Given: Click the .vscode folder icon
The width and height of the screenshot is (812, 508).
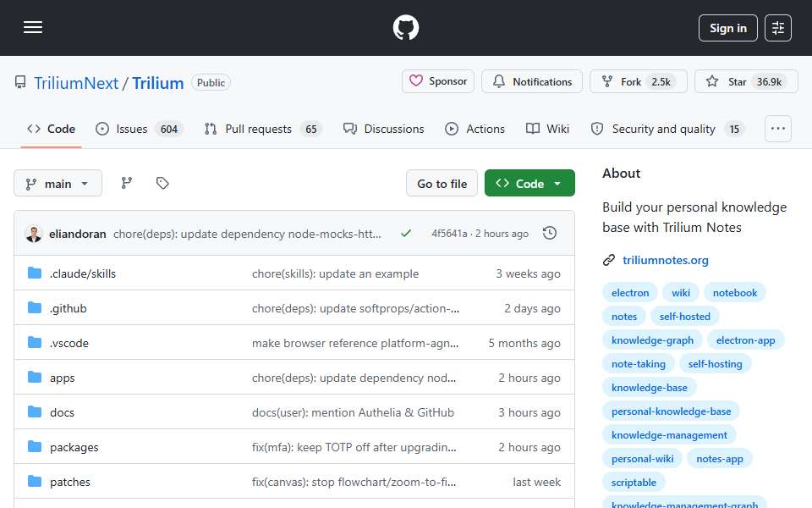Looking at the screenshot, I should click(x=34, y=343).
